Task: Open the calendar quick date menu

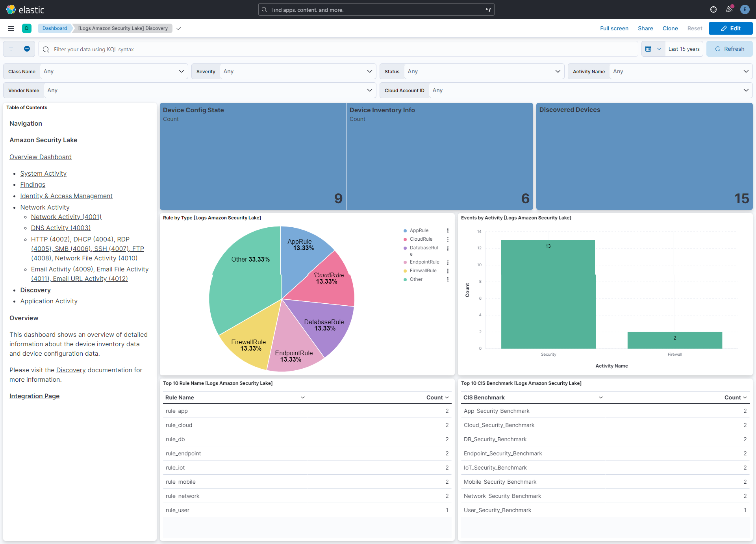Action: point(653,49)
